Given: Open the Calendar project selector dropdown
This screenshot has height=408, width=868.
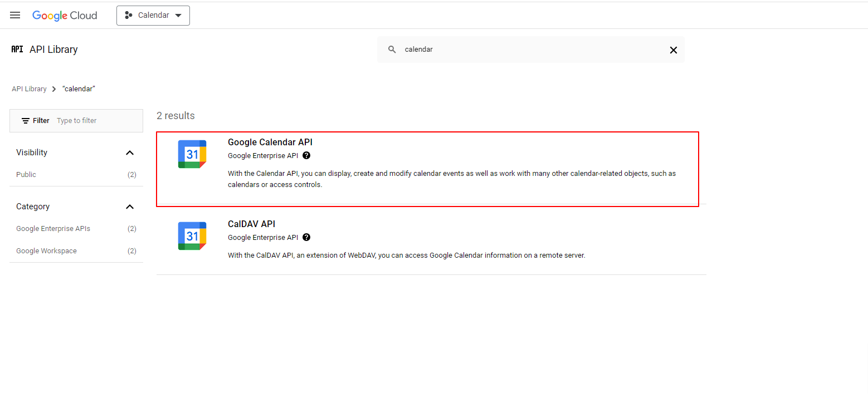Looking at the screenshot, I should tap(153, 16).
